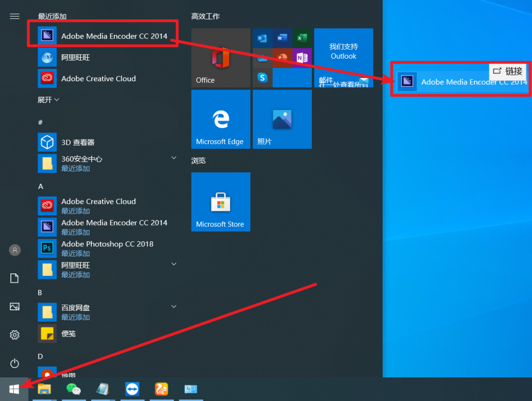
Task: Open File Explorer from the taskbar
Action: 44,389
